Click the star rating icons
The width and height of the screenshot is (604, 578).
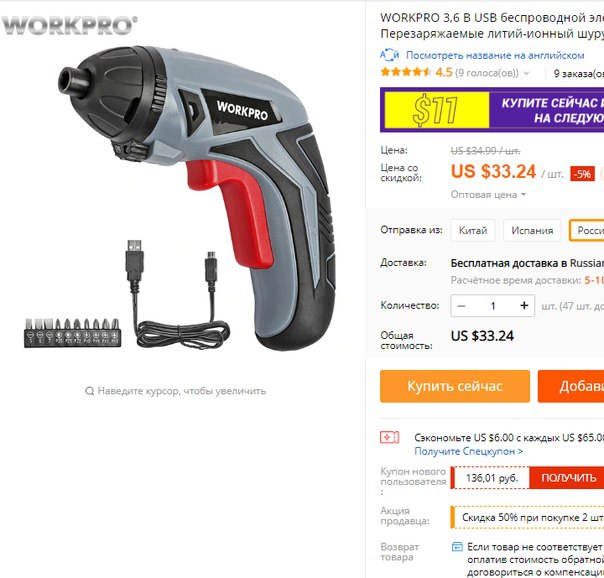tap(405, 72)
